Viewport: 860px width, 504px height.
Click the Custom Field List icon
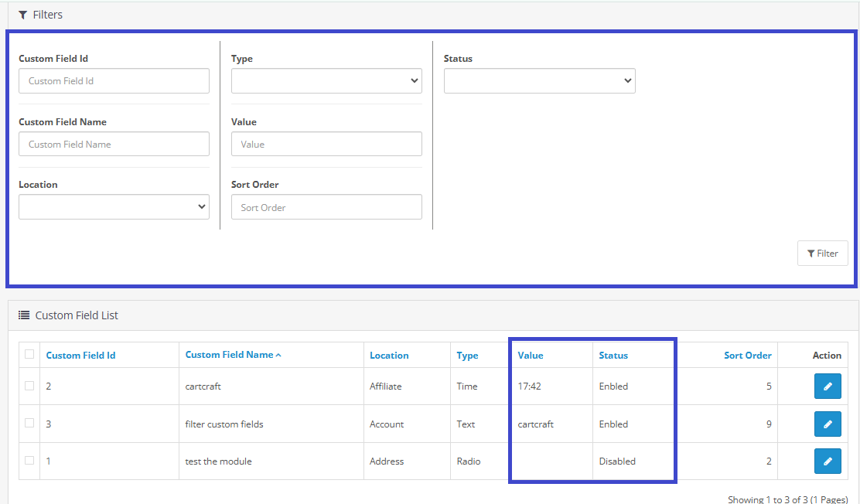(24, 315)
